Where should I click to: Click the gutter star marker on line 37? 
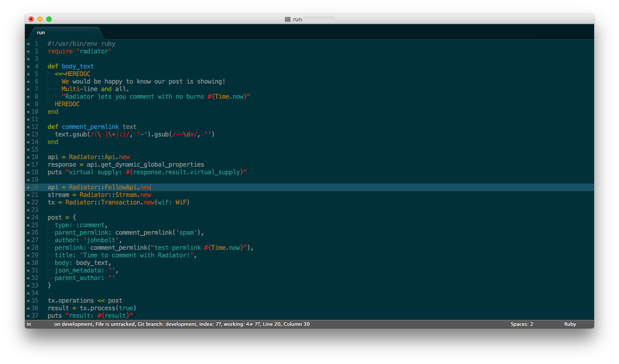(x=28, y=316)
